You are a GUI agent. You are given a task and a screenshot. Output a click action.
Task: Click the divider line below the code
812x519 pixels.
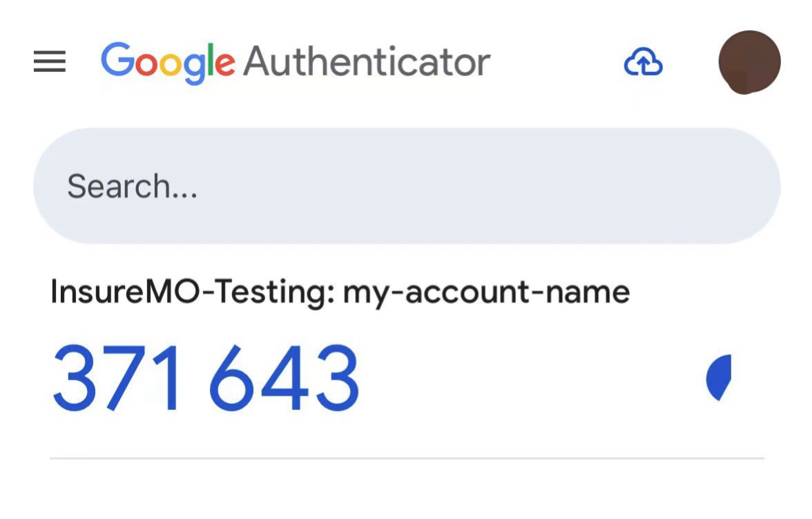[407, 458]
